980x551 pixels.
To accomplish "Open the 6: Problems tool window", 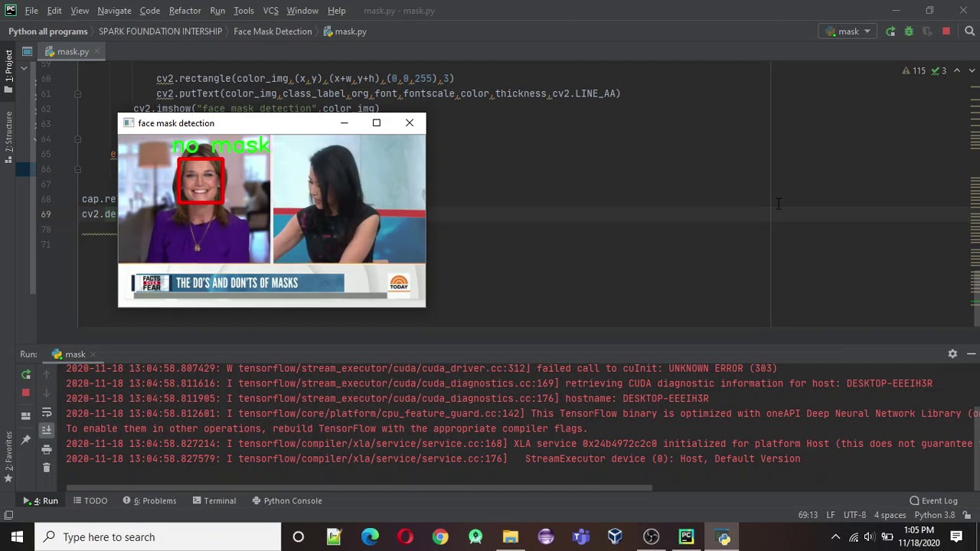I will point(149,500).
